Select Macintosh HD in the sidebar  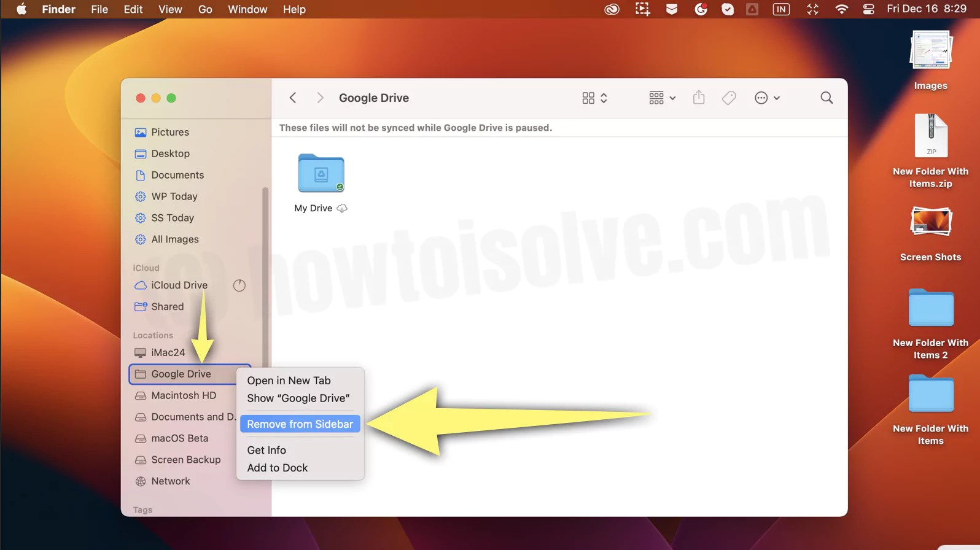pyautogui.click(x=183, y=395)
